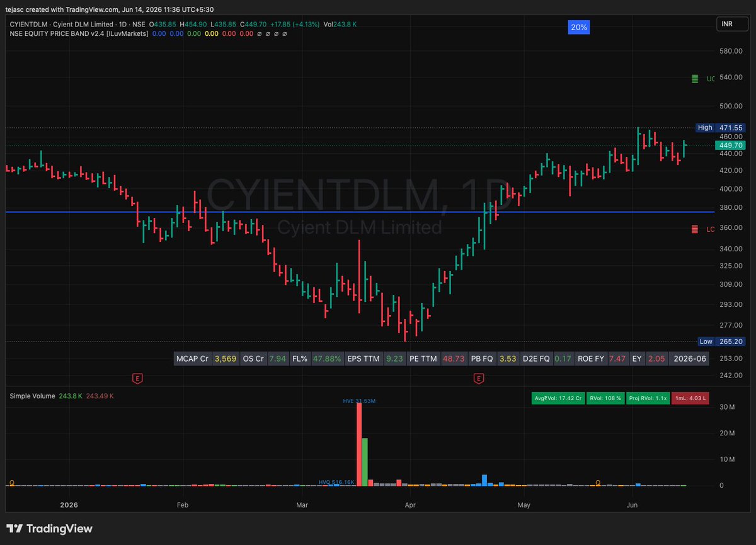Click the Proj RVol 1.1x badge
This screenshot has width=756, height=545.
pyautogui.click(x=648, y=398)
